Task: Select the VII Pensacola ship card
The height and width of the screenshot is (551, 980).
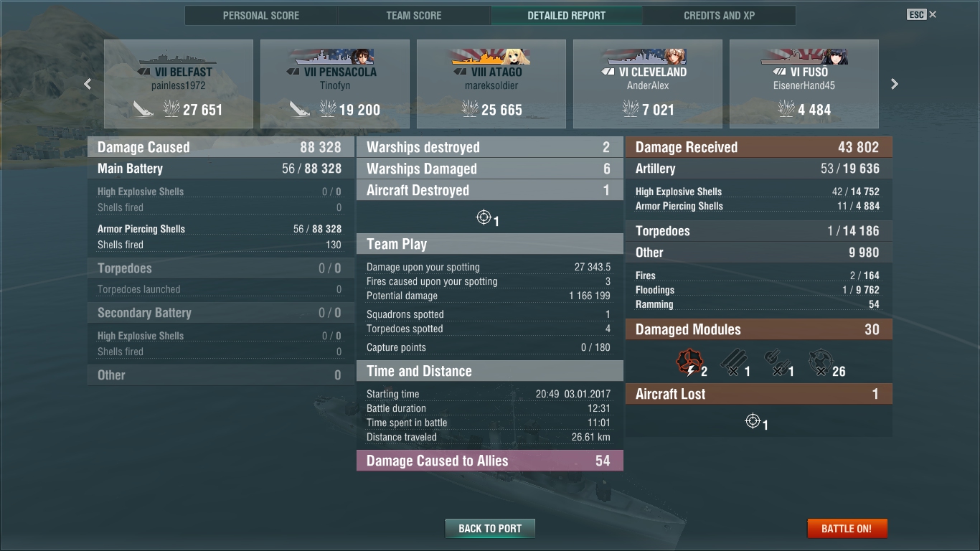Action: (335, 84)
